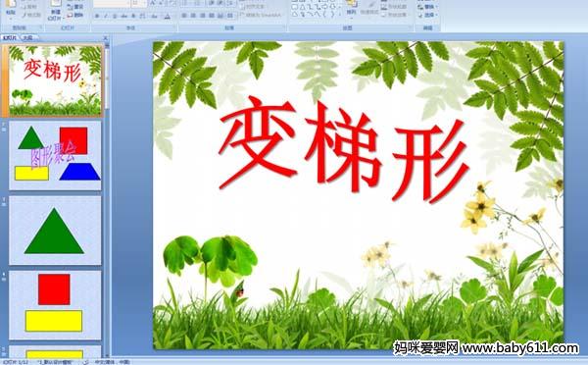Click the spell check status bar icon
The image size is (588, 365).
85,362
